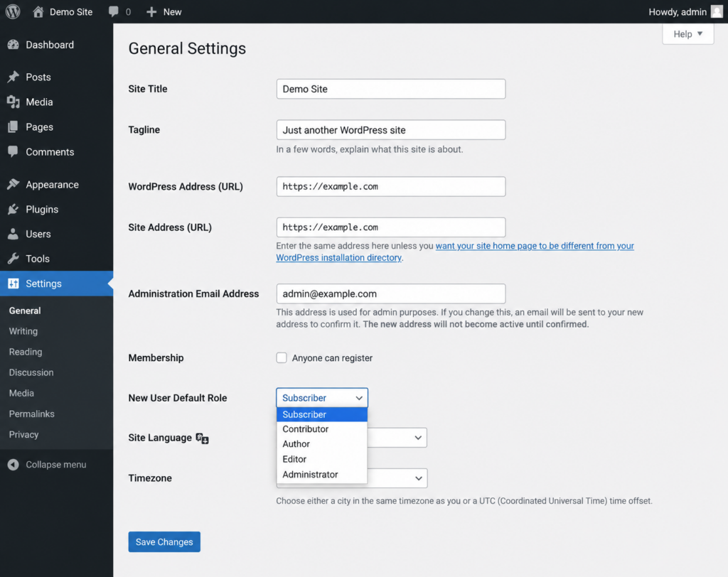Open the Tools menu label

(38, 259)
